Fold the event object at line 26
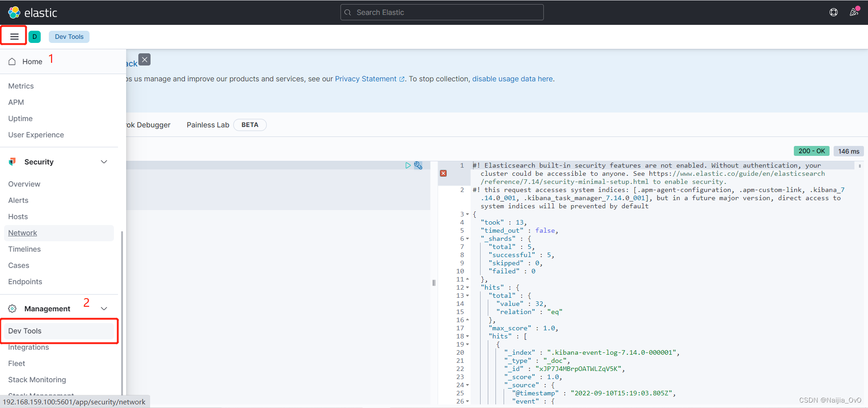 [467, 401]
